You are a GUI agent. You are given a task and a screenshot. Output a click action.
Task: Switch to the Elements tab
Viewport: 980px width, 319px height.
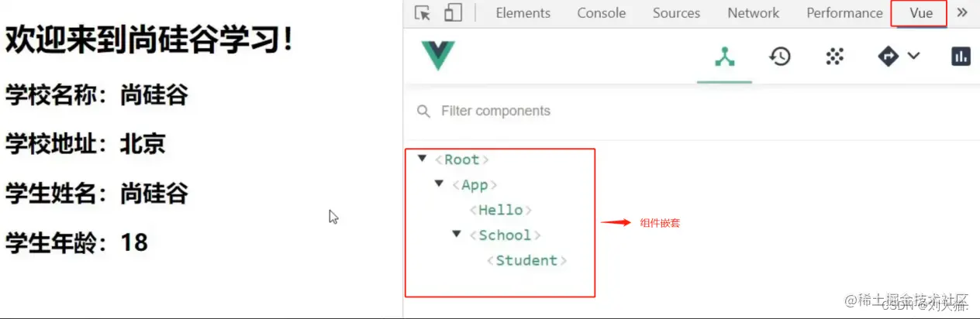click(x=523, y=13)
